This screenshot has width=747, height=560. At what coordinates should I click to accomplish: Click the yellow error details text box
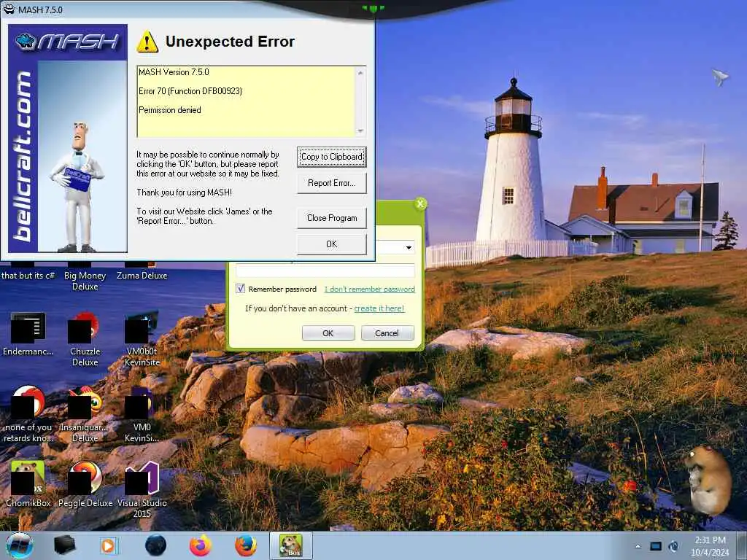point(247,101)
